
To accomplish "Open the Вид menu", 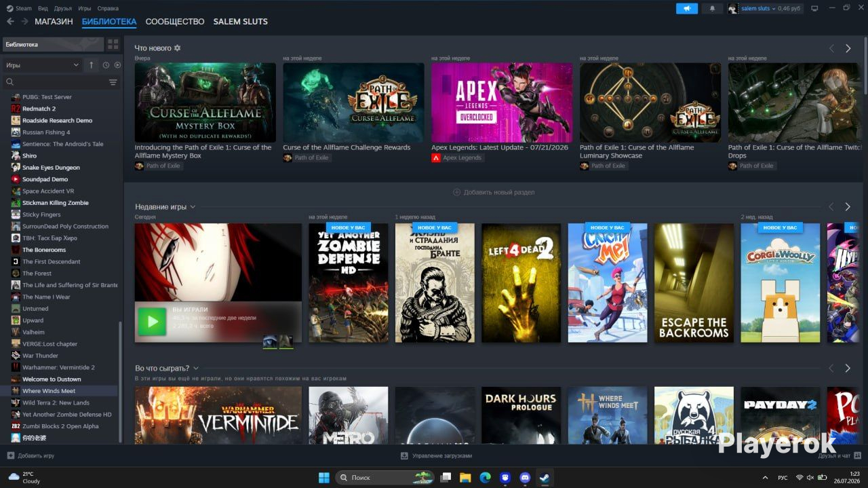I will [x=43, y=8].
